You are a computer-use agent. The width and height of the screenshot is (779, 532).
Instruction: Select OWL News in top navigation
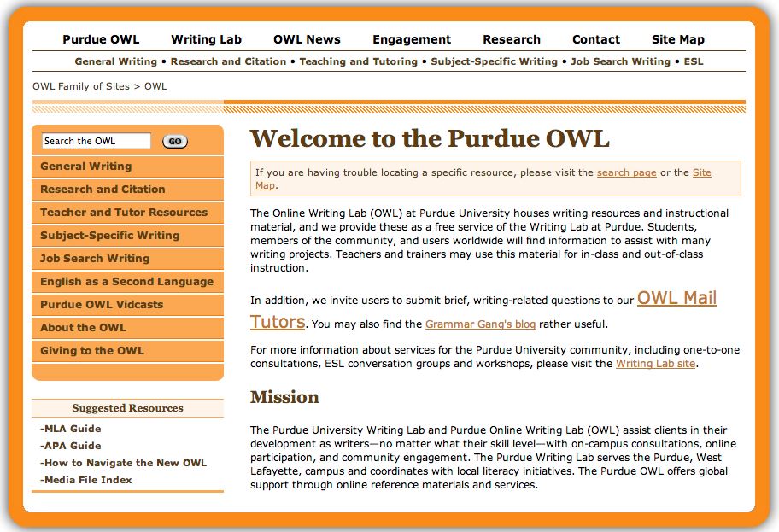pos(307,39)
